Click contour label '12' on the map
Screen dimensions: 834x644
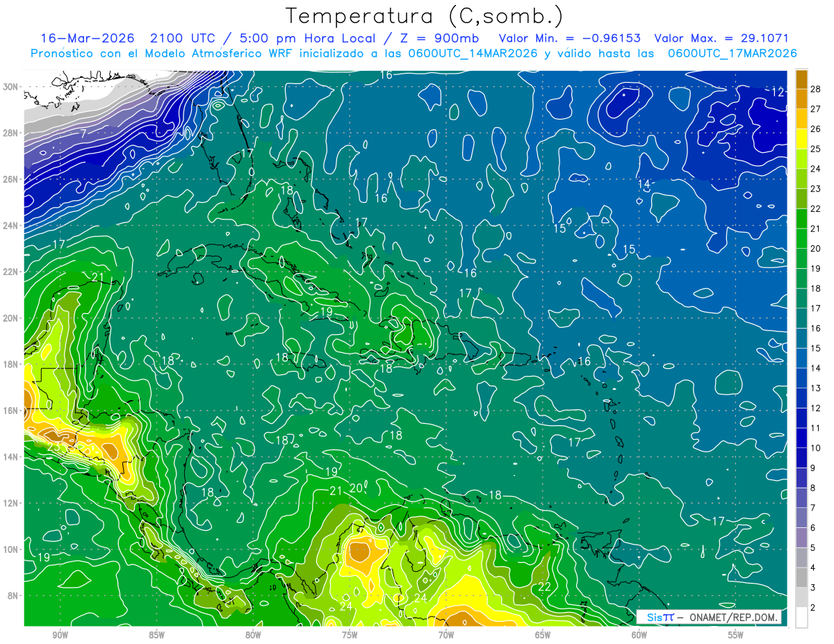click(778, 92)
